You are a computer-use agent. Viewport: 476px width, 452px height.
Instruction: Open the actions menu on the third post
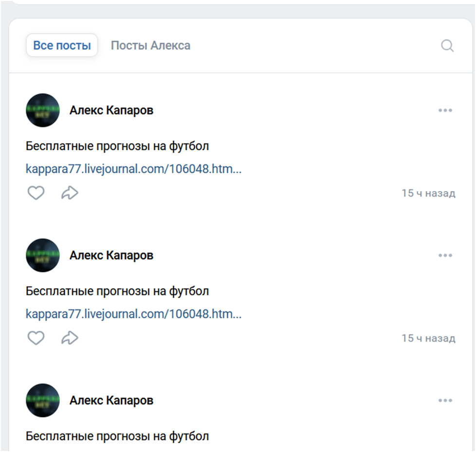[445, 400]
